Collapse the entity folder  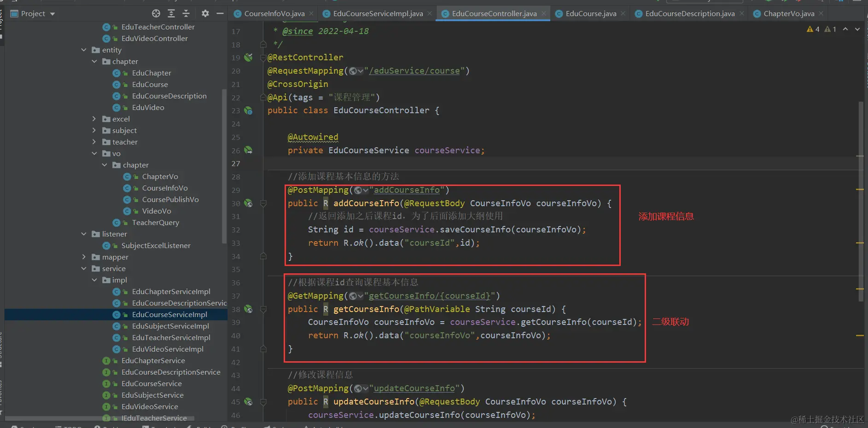click(x=84, y=50)
